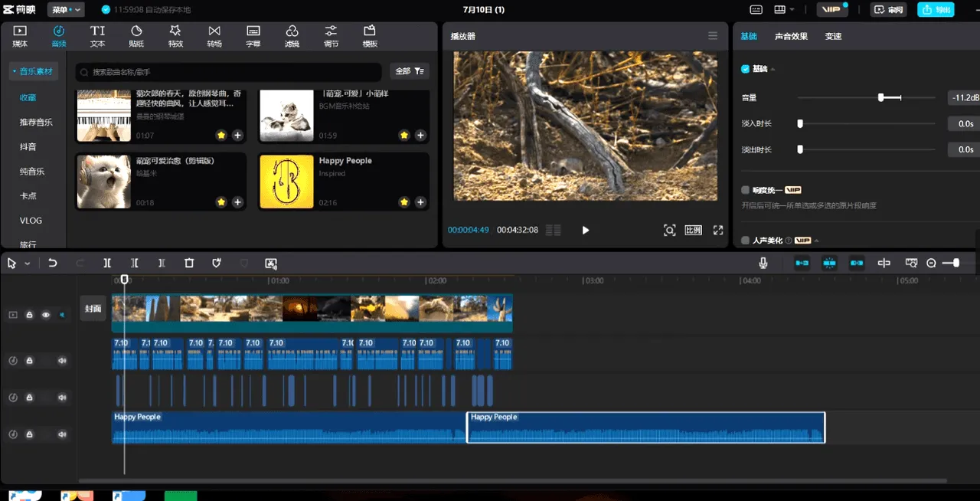The height and width of the screenshot is (501, 980).
Task: Enable the 人声美化 vocal enhance checkbox
Action: click(x=745, y=241)
